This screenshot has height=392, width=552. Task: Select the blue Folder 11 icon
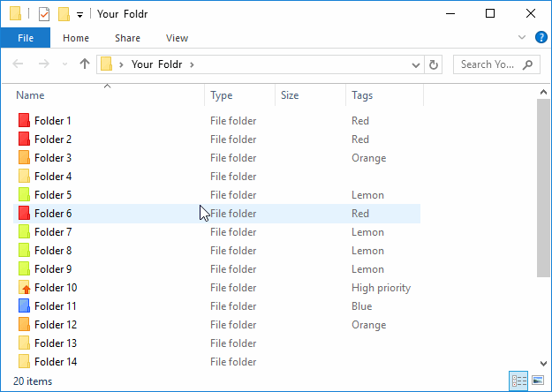pos(24,305)
